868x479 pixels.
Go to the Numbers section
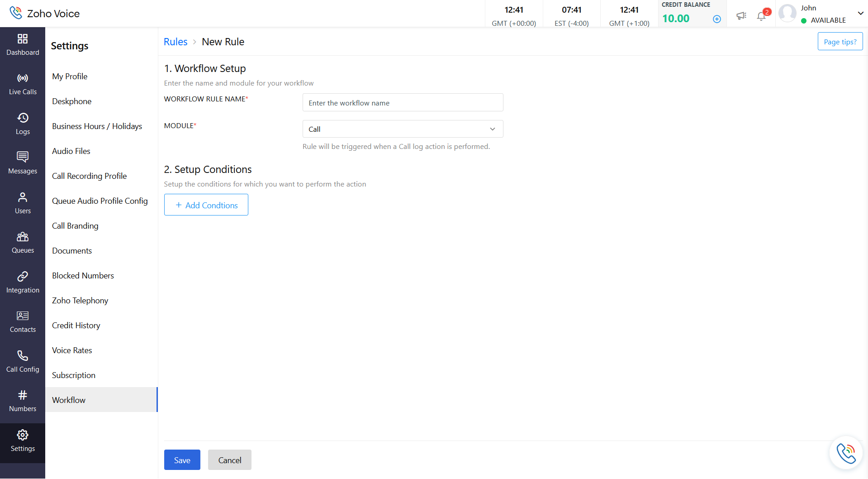(23, 401)
